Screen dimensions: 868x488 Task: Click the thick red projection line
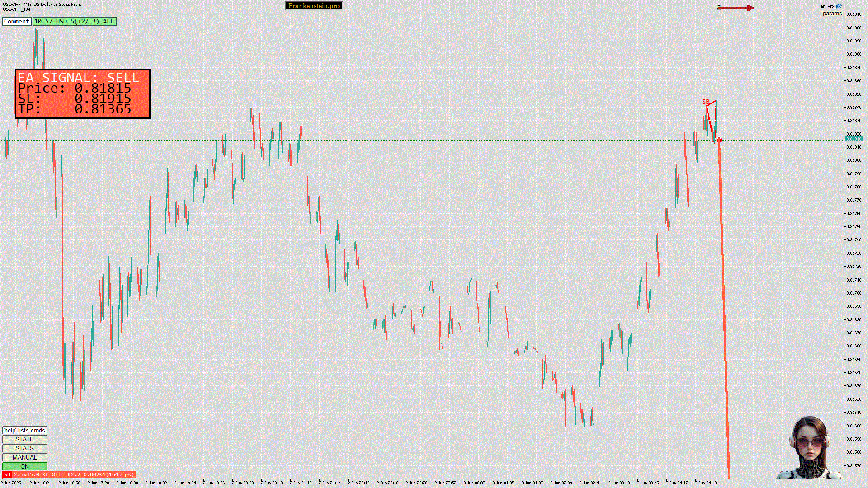724,316
